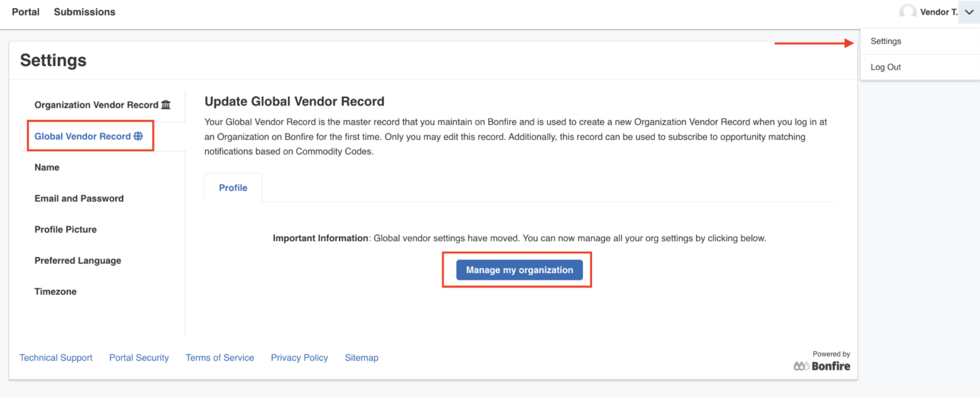The image size is (980, 398).
Task: Open the Timezone settings section
Action: coord(56,291)
